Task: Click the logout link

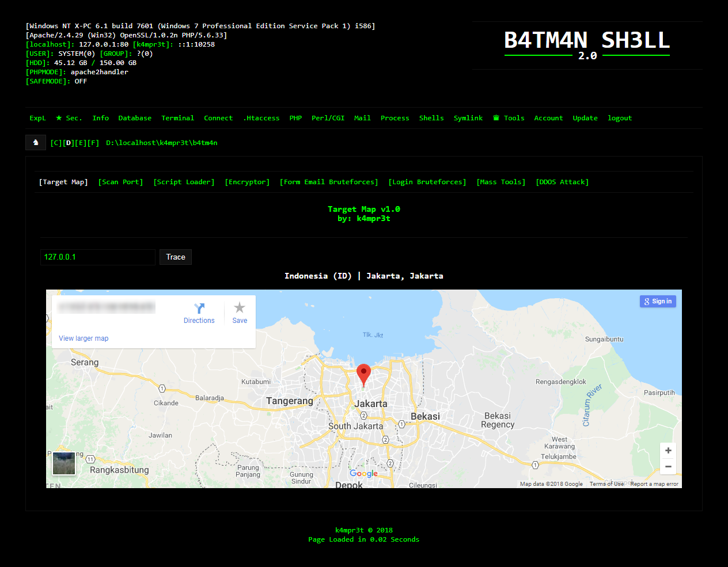Action: coord(620,118)
